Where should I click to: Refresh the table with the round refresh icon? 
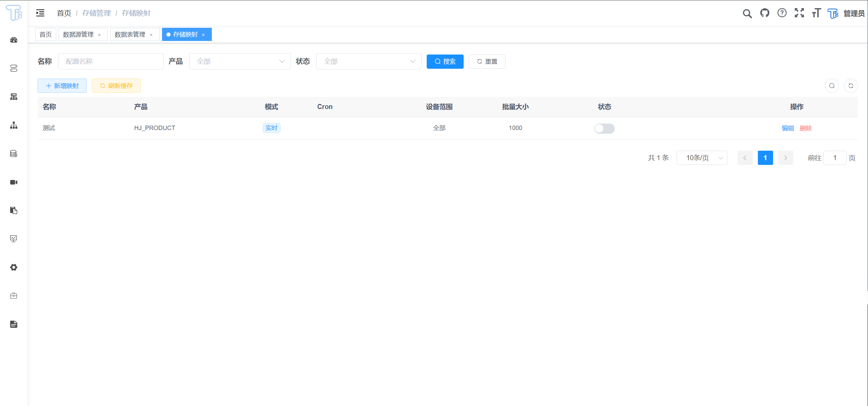click(851, 86)
